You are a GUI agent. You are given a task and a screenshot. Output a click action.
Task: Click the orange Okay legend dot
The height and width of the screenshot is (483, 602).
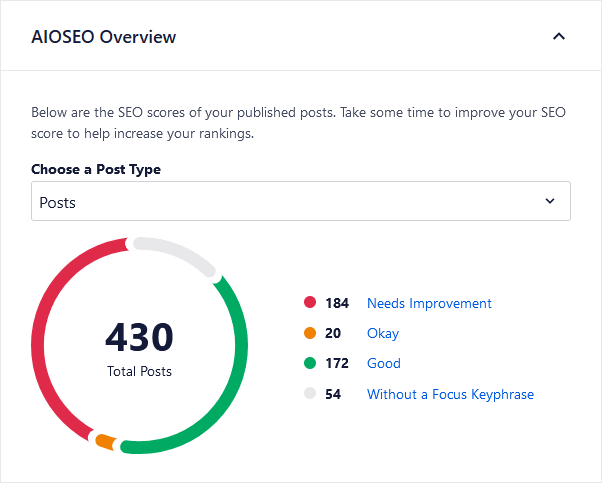tap(310, 333)
